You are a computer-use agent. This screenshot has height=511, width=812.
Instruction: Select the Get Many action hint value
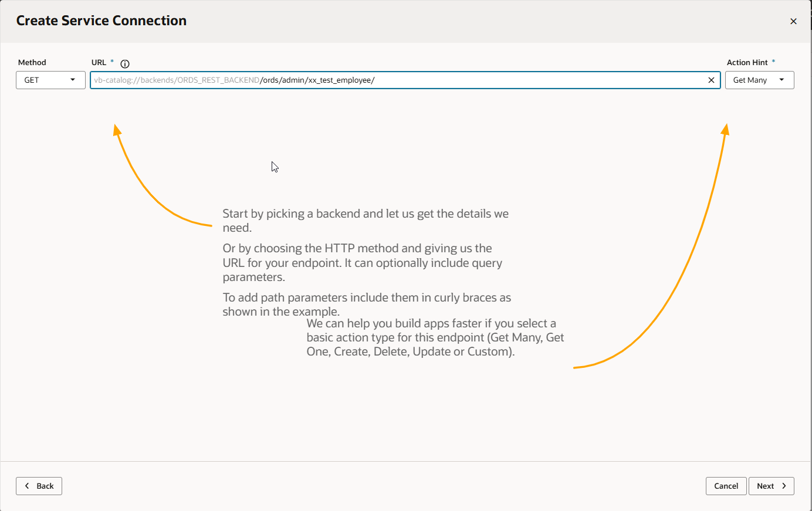(x=750, y=80)
